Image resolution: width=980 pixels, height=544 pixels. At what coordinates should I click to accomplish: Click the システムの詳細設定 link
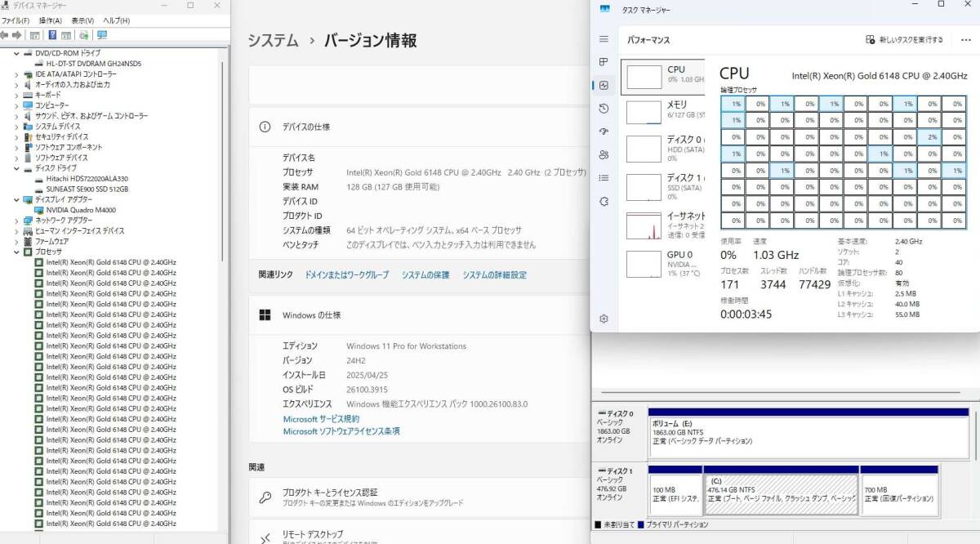click(494, 275)
